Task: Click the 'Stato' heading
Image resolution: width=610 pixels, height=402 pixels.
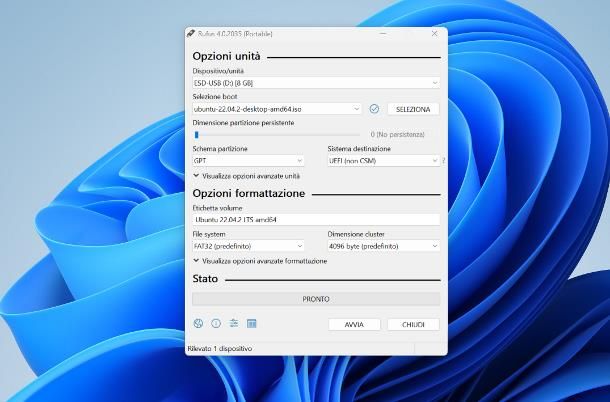Action: tap(205, 279)
